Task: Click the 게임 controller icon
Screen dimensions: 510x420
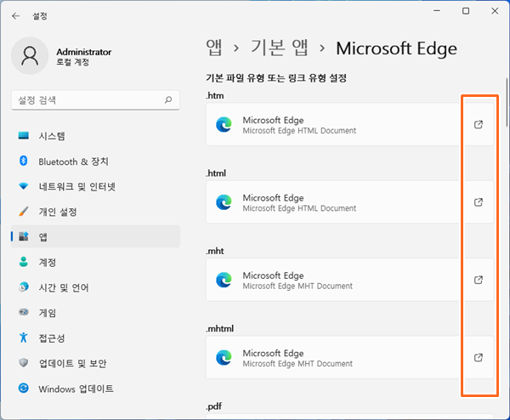Action: pos(24,312)
